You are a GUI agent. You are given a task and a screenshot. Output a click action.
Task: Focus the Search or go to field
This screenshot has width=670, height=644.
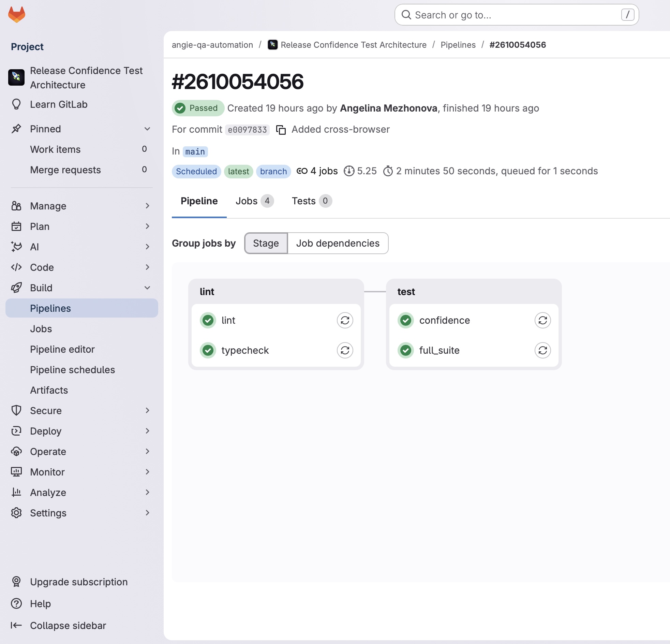(x=517, y=15)
